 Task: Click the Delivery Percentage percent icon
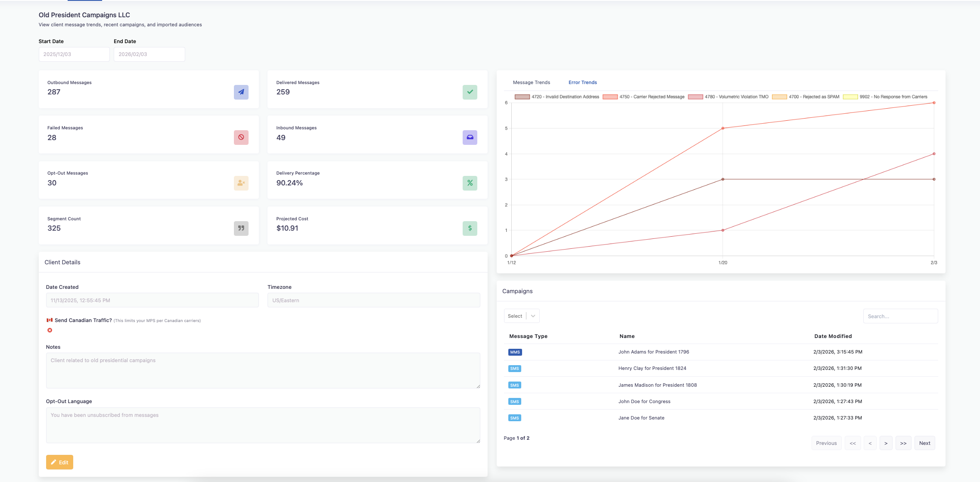tap(470, 183)
